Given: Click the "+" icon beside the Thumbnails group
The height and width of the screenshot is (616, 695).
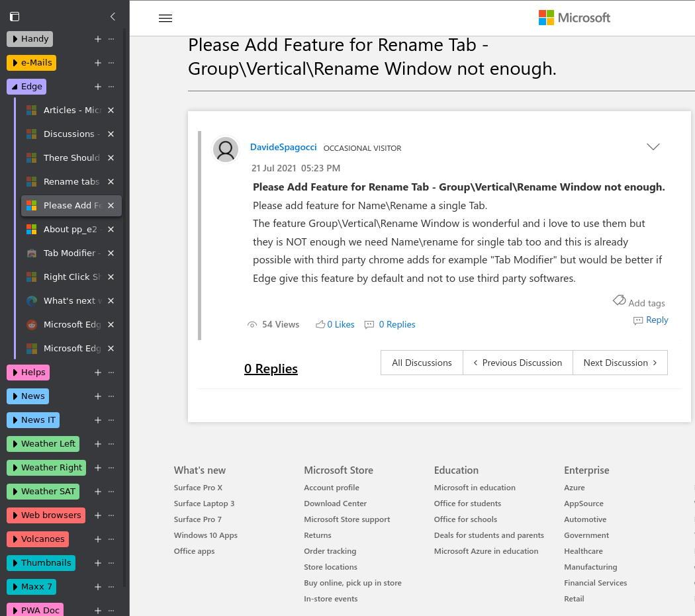Looking at the screenshot, I should [x=97, y=563].
